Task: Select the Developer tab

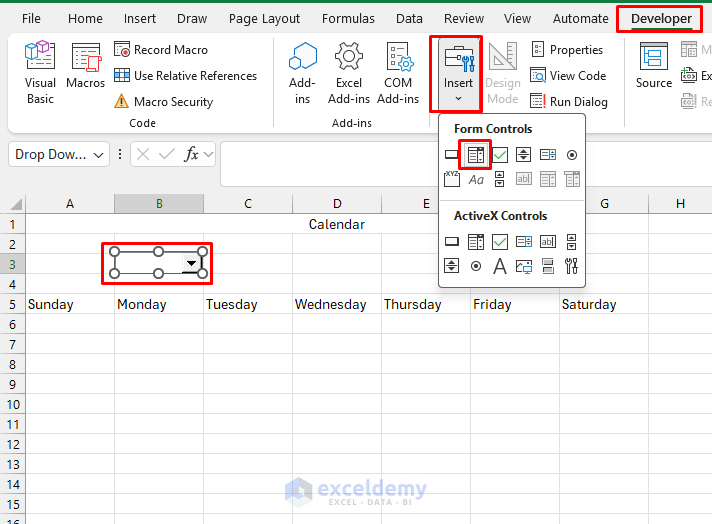Action: tap(661, 19)
